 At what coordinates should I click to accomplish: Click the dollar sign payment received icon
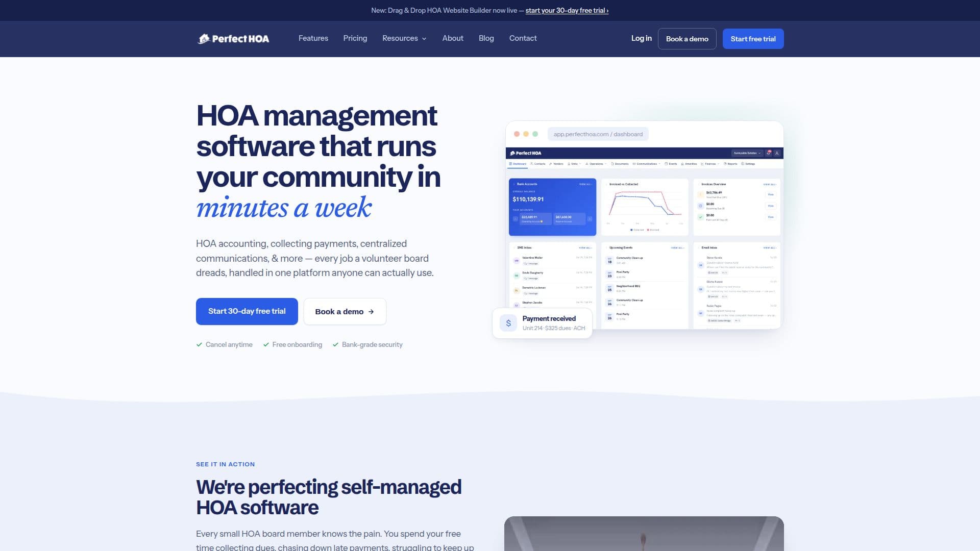(x=508, y=323)
